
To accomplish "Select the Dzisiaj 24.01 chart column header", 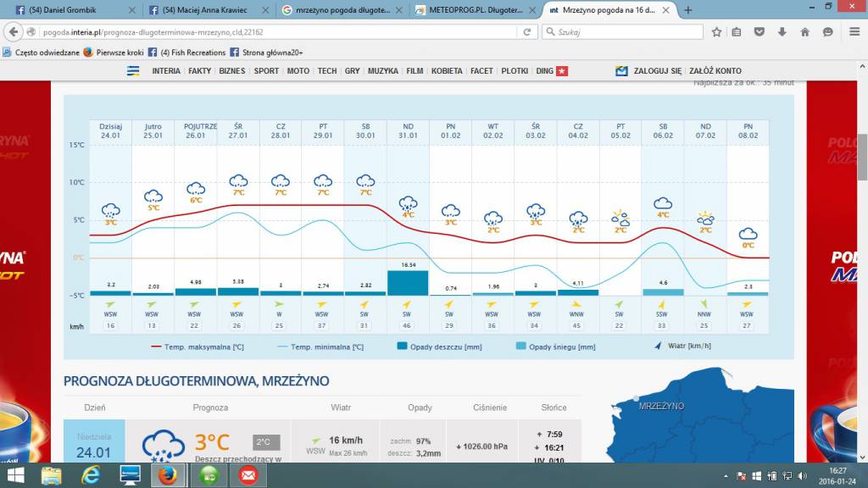I will [111, 131].
